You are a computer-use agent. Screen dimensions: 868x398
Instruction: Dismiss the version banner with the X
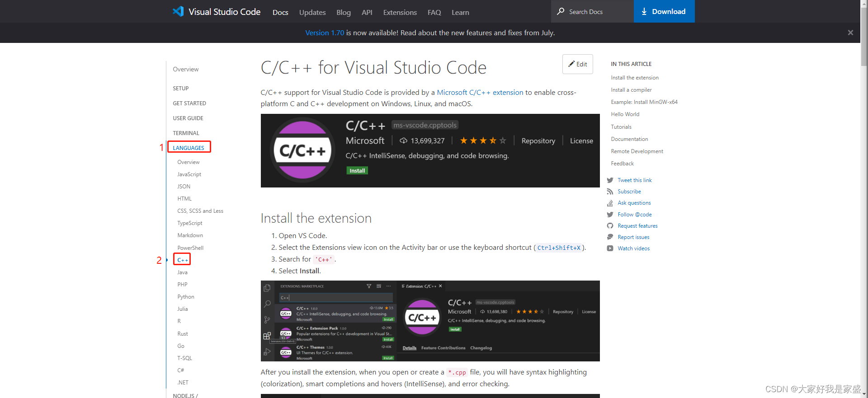pos(850,33)
